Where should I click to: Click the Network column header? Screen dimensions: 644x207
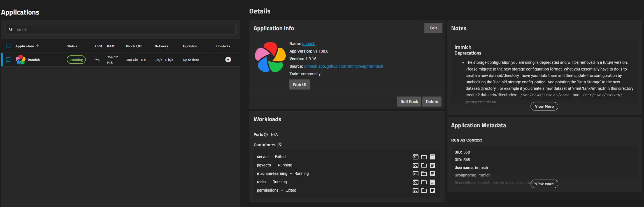point(161,46)
